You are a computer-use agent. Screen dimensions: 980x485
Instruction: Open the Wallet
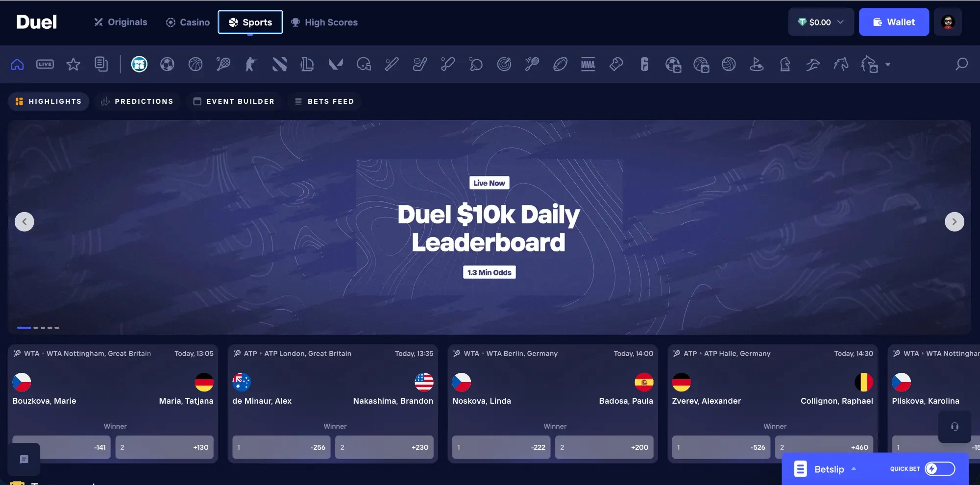(x=894, y=22)
